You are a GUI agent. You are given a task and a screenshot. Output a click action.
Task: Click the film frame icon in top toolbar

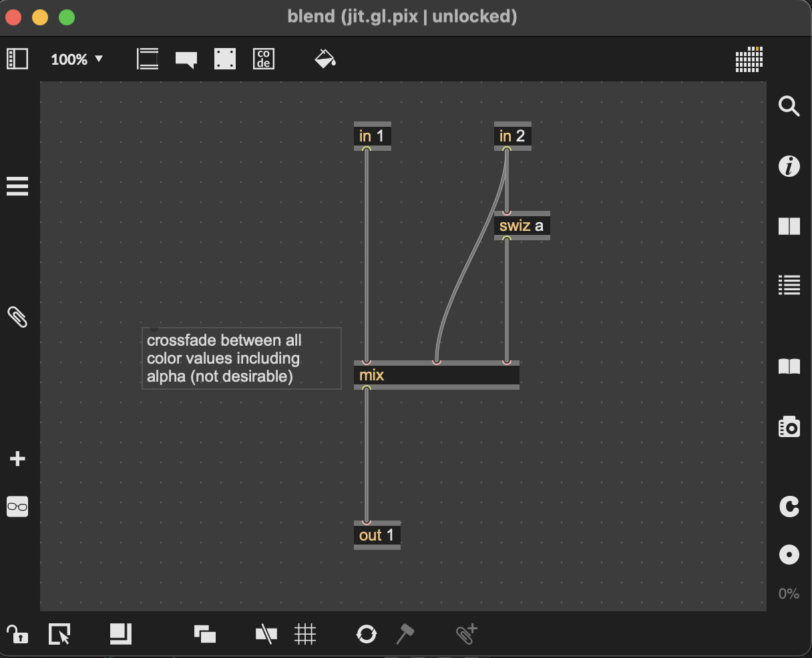(x=225, y=59)
